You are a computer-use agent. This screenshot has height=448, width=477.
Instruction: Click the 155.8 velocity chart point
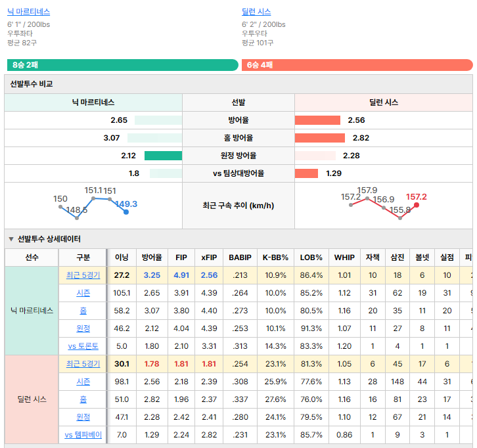[x=400, y=218]
